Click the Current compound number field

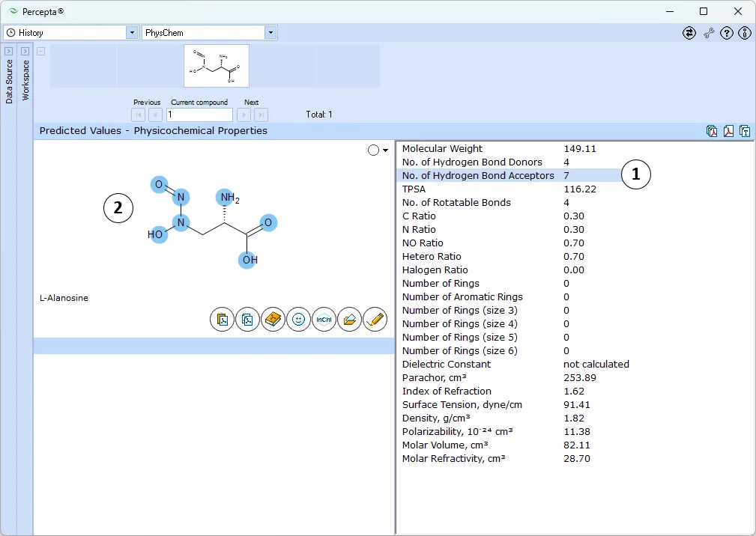pos(199,115)
